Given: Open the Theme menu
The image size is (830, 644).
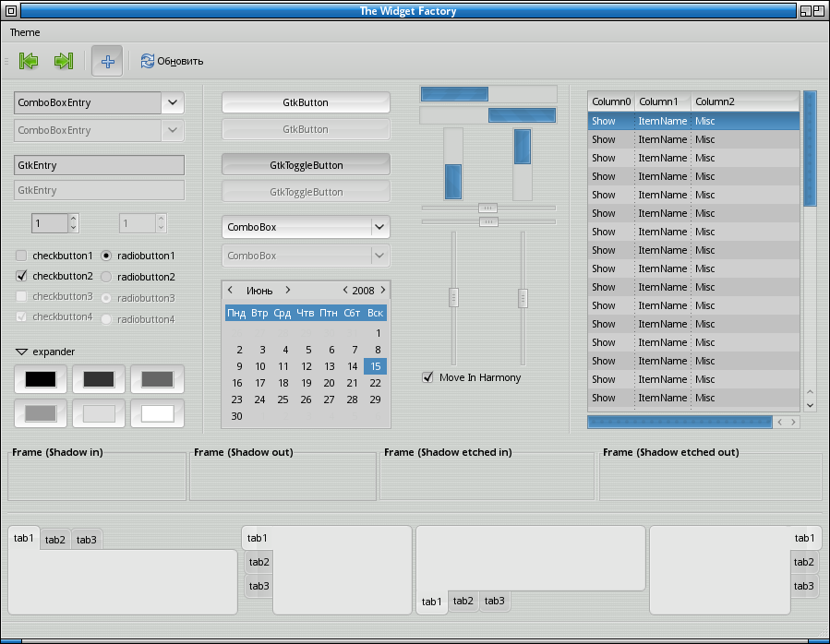Looking at the screenshot, I should tap(25, 32).
